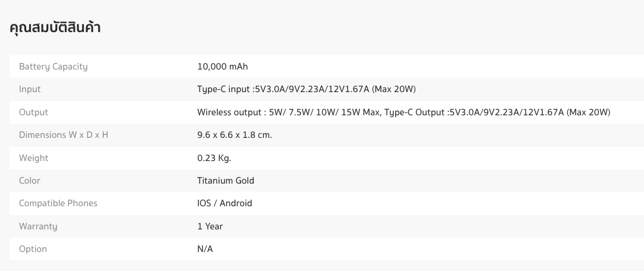Click the Dimensions W x D x H label

pos(64,135)
